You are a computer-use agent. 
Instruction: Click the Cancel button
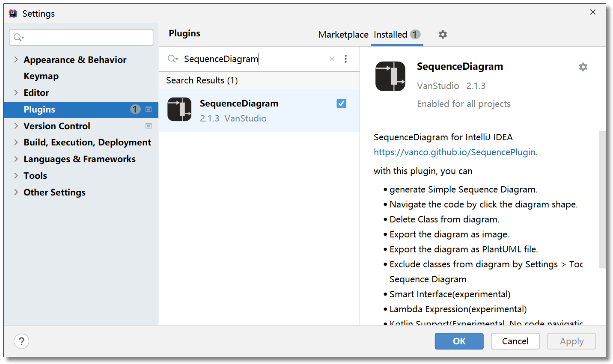click(515, 341)
